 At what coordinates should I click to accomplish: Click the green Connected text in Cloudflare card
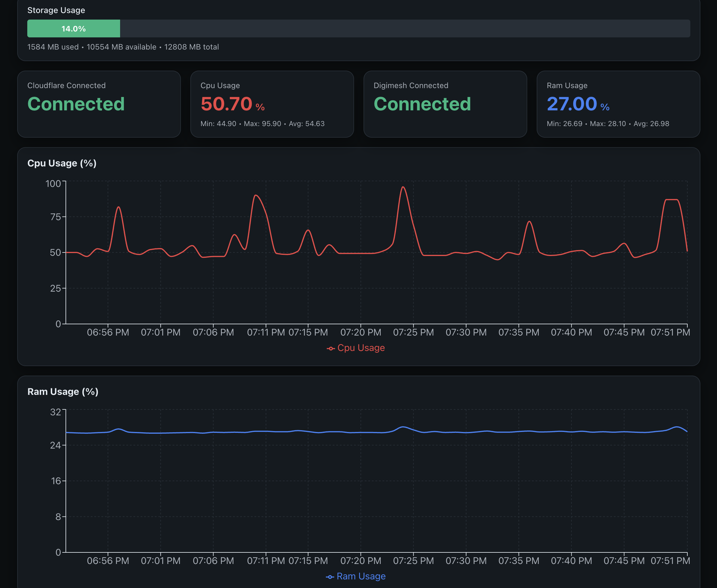point(76,104)
